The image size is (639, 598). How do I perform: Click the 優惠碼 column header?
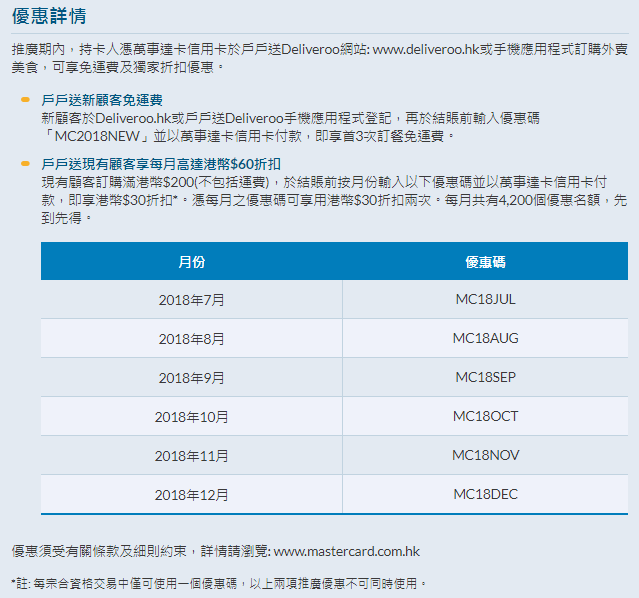coord(485,262)
